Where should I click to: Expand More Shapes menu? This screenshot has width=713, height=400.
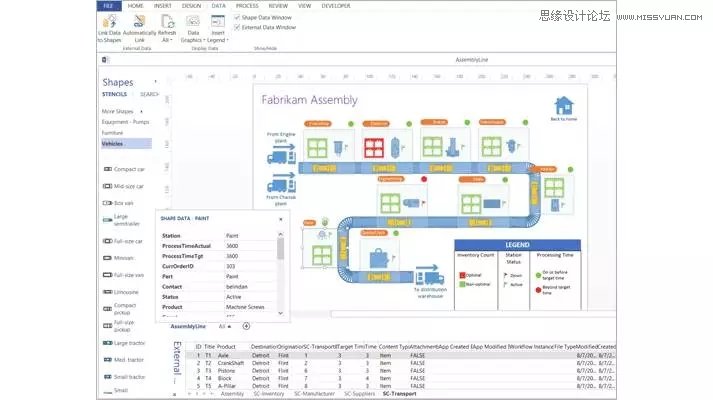(x=122, y=111)
